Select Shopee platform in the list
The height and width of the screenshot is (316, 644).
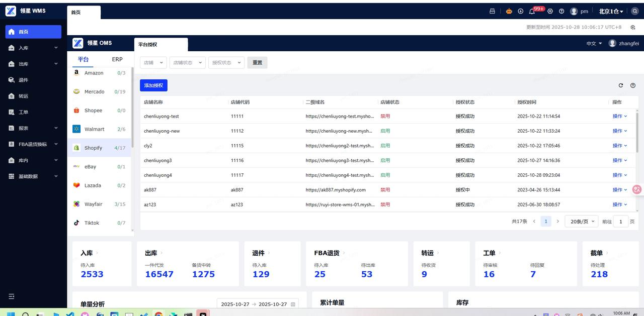(99, 111)
